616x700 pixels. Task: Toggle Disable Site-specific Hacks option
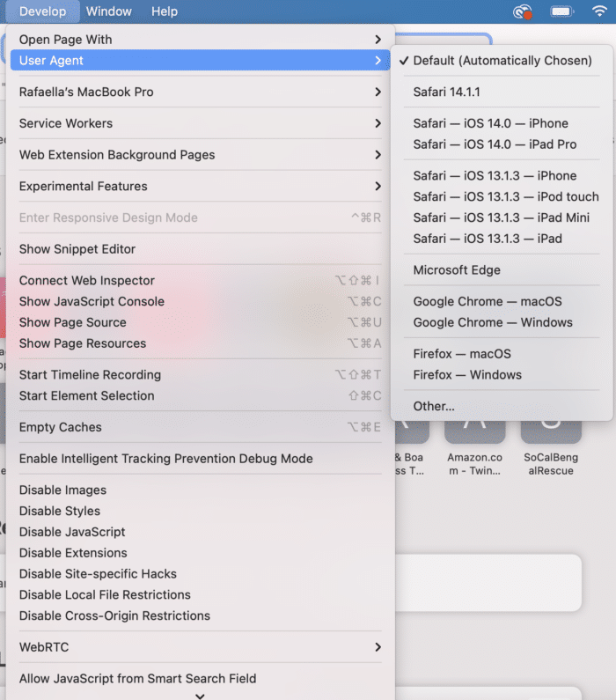tap(201, 574)
